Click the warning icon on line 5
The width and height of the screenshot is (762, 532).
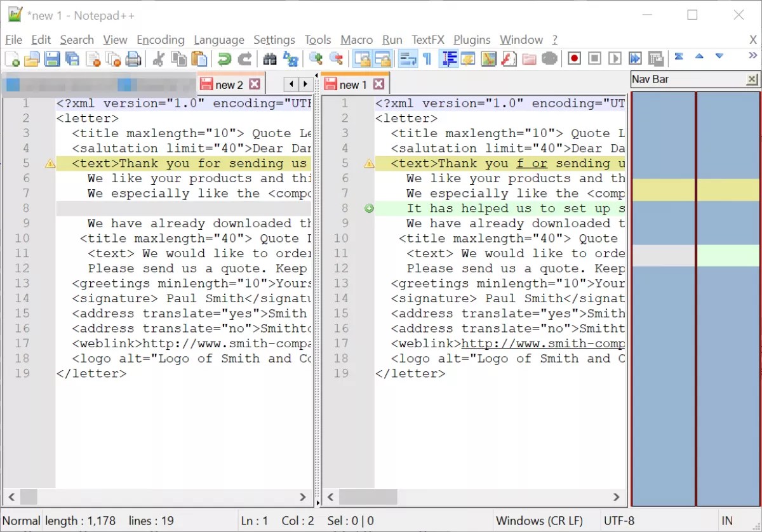point(50,163)
